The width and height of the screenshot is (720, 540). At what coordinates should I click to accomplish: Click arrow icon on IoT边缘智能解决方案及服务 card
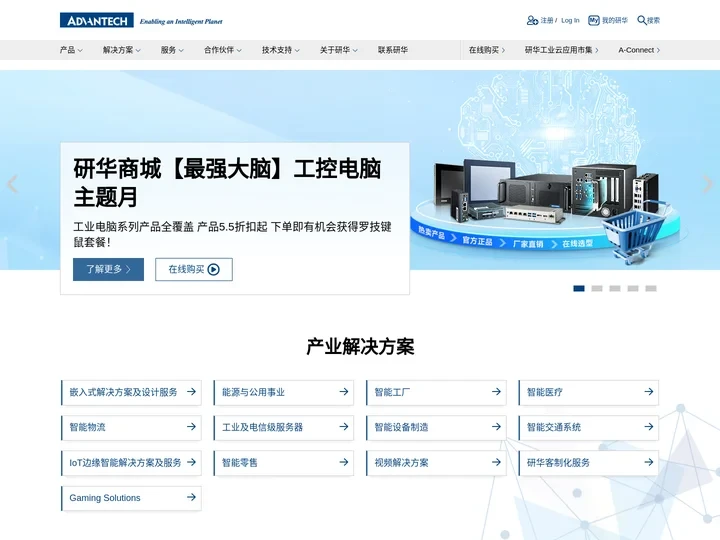click(x=191, y=462)
